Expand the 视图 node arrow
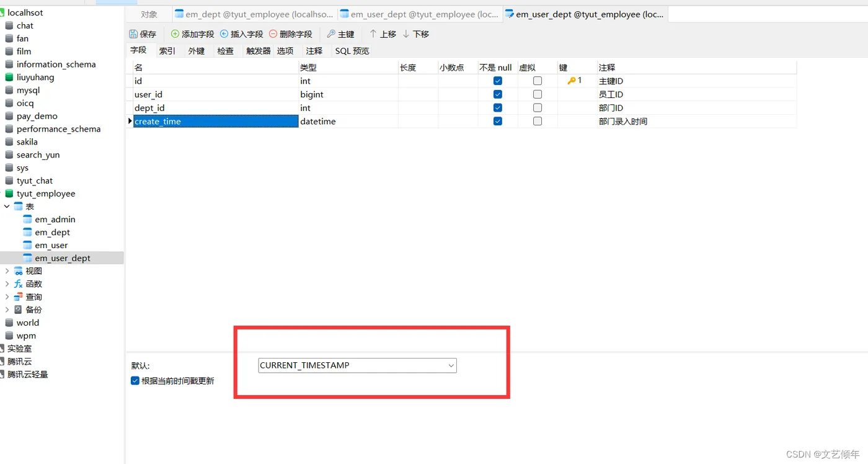This screenshot has height=464, width=868. (7, 271)
